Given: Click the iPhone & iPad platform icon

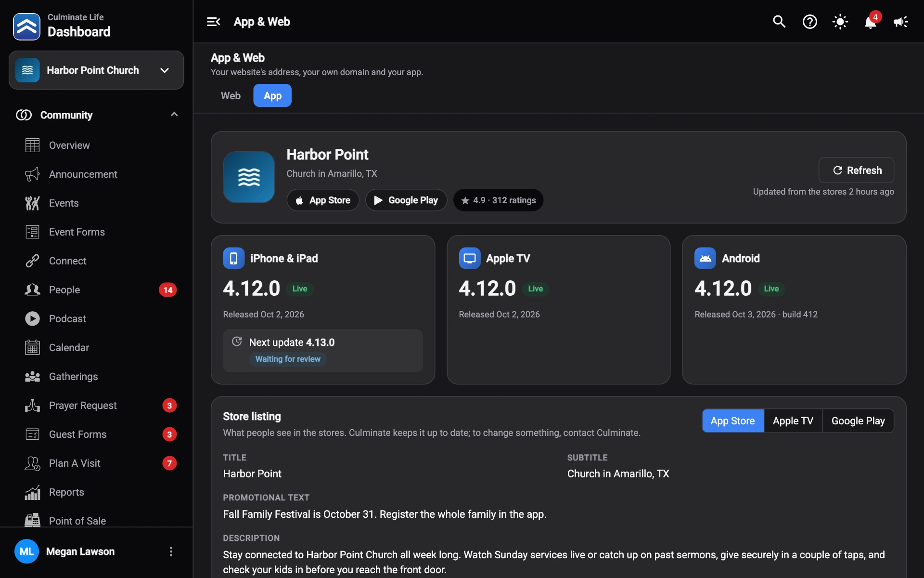Looking at the screenshot, I should tap(234, 259).
